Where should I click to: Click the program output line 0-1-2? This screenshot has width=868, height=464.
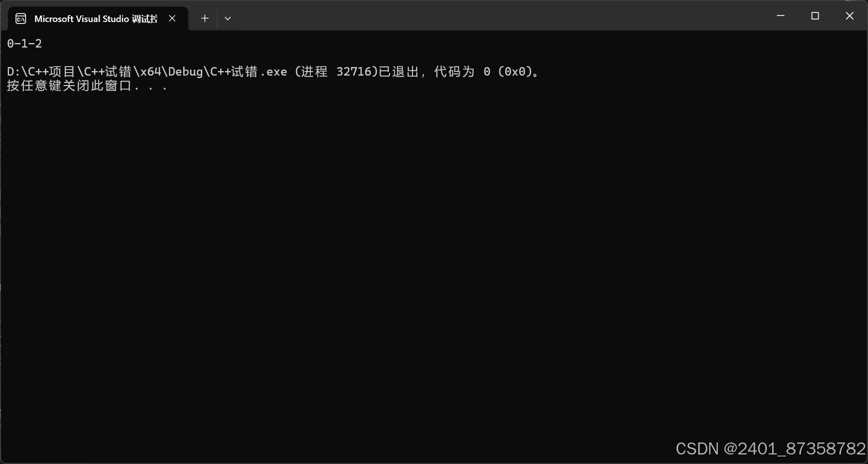tap(25, 44)
